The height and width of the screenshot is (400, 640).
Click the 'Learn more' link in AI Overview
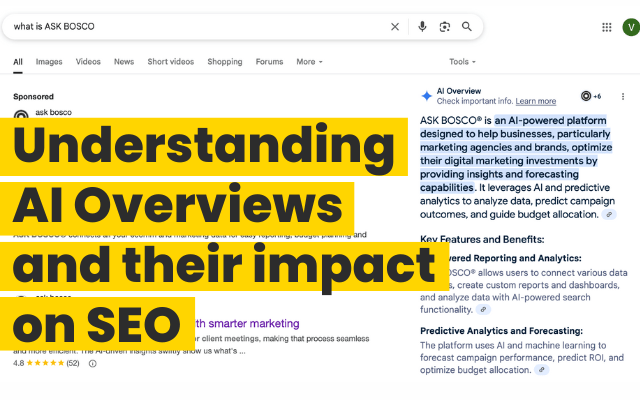coord(536,101)
